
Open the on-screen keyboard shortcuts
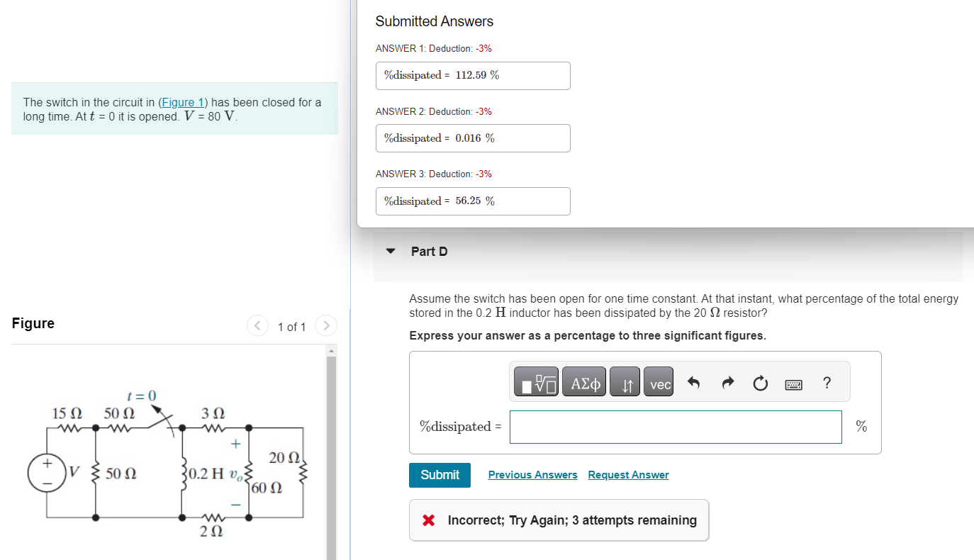(x=793, y=384)
